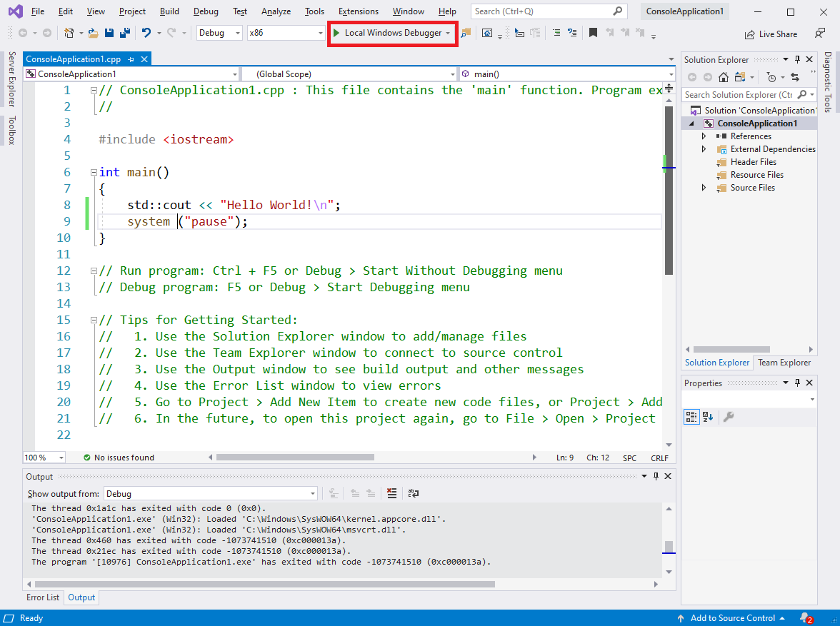Sort properties alphabetically
Viewport: 840px width, 626px height.
coord(708,417)
